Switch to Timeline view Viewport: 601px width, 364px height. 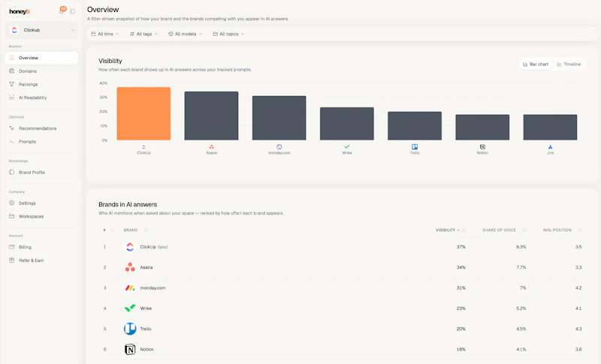pos(569,65)
